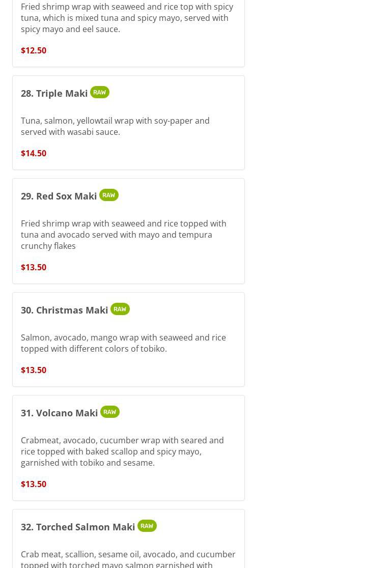
Task: Select 31. Volcano Maki title
Action: point(59,413)
